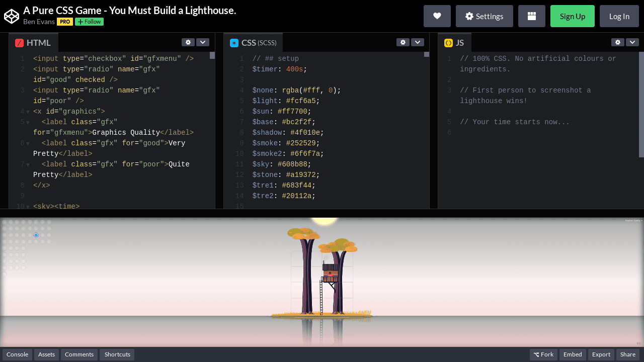The height and width of the screenshot is (362, 644).
Task: Select the CSS (SCSS) editor tab
Action: [253, 43]
